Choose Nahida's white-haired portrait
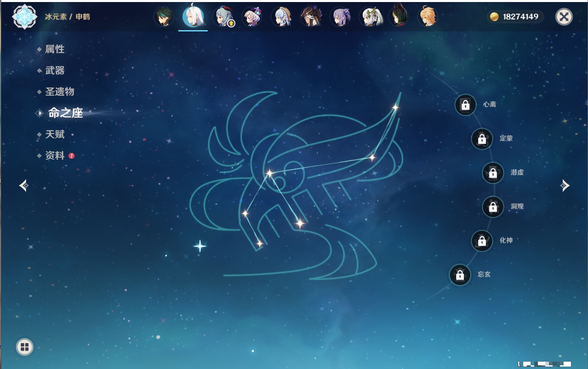Screen dimensions: 588x369 click(x=371, y=17)
